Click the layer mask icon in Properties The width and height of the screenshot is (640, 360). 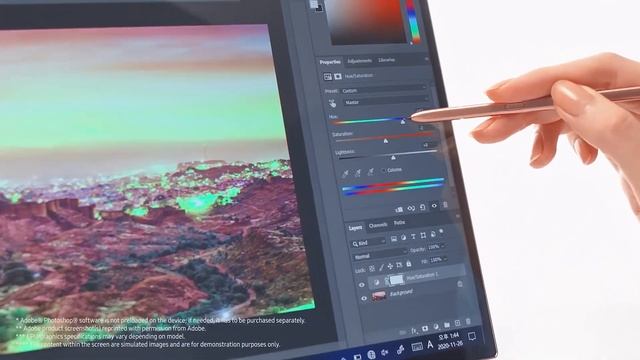coord(338,76)
